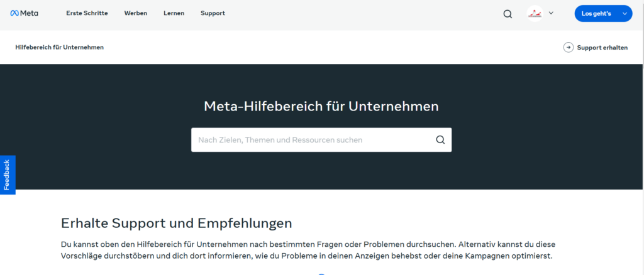Open the Lernen menu
This screenshot has width=644, height=275.
pyautogui.click(x=174, y=13)
